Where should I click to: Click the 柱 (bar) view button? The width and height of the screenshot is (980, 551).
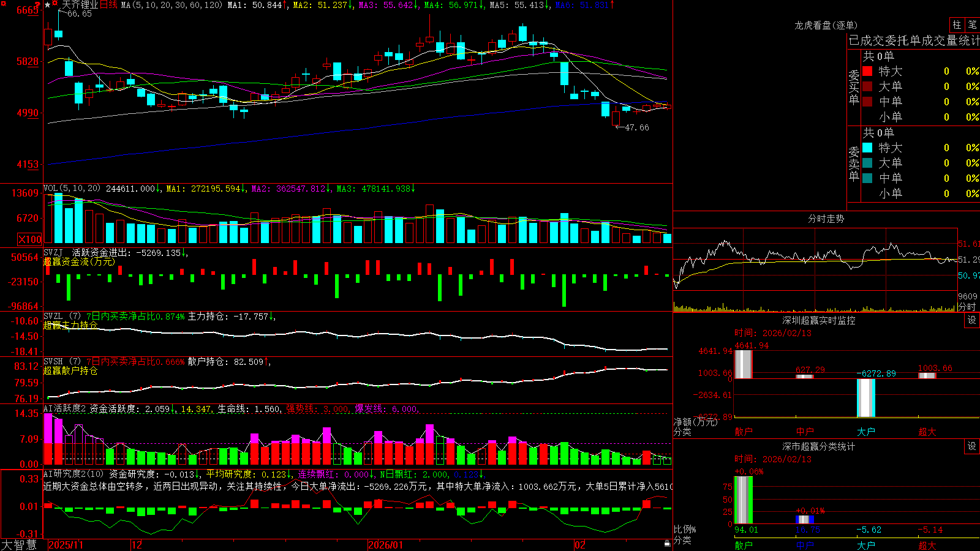pos(957,25)
